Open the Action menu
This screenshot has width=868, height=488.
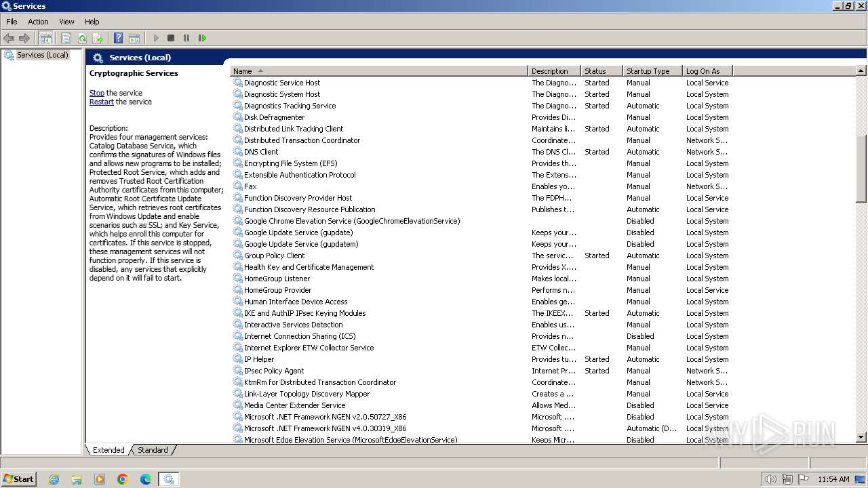(x=38, y=22)
